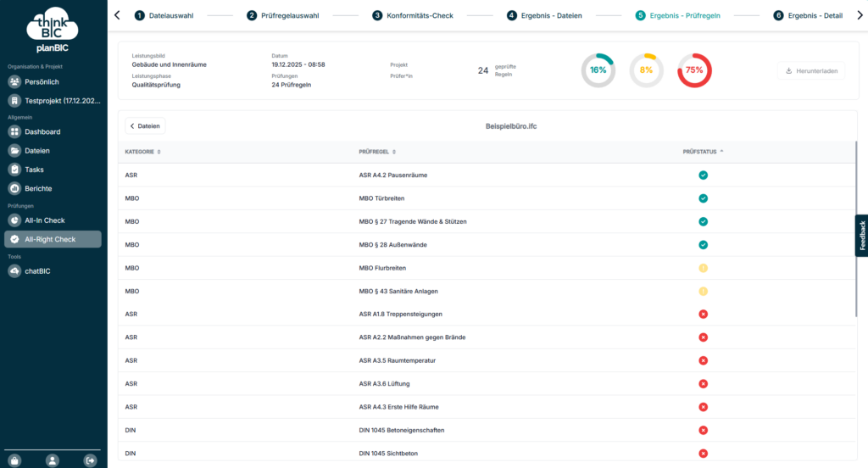
Task: Sort table by Prüfstatus column
Action: [x=703, y=152]
